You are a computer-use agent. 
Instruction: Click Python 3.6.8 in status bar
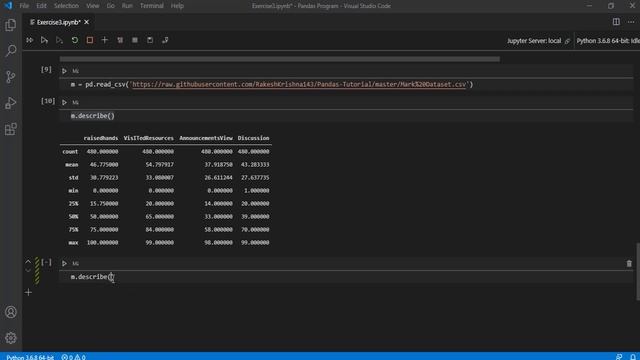coord(30,357)
